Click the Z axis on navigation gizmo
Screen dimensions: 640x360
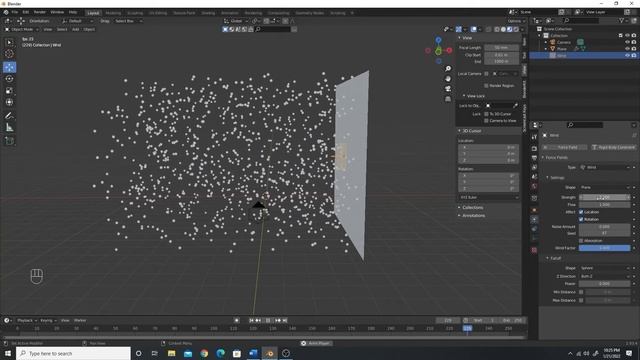[438, 40]
